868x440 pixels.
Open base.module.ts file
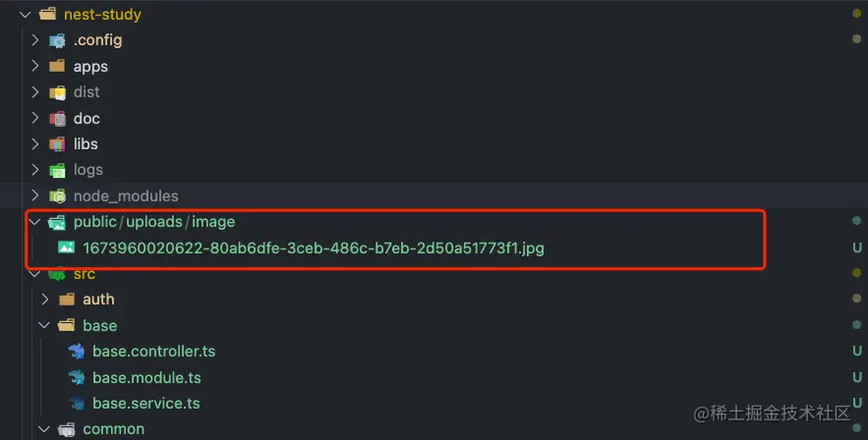pos(146,377)
